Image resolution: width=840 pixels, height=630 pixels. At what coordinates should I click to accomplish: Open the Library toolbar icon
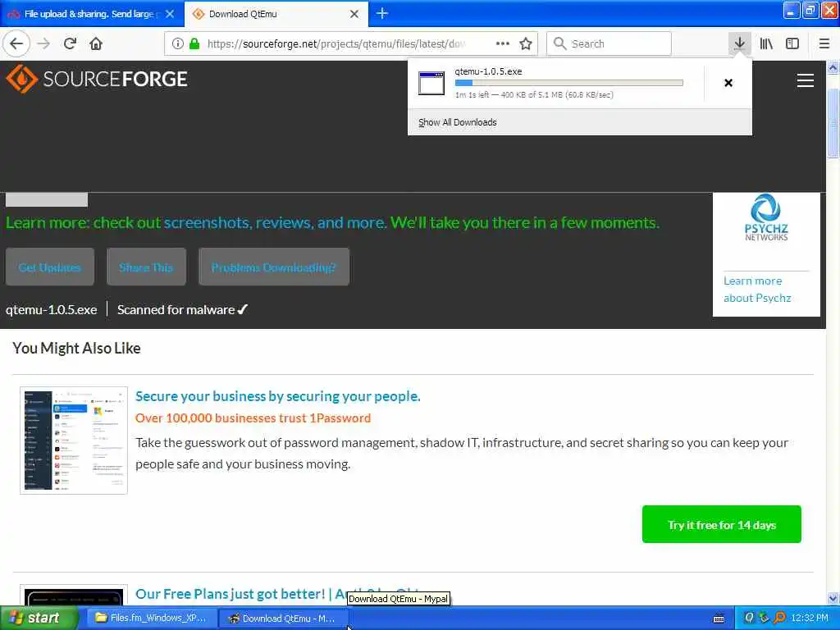[x=766, y=43]
